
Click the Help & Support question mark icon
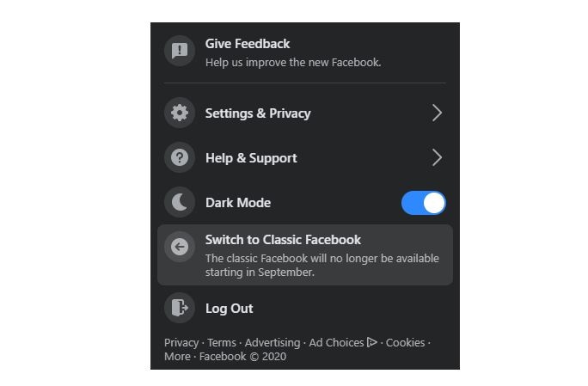(180, 157)
